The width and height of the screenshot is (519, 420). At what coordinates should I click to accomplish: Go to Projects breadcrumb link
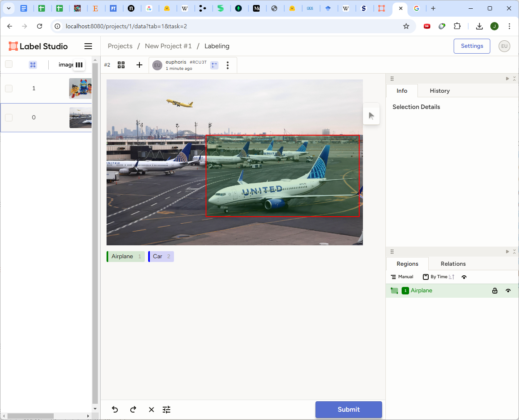[120, 46]
